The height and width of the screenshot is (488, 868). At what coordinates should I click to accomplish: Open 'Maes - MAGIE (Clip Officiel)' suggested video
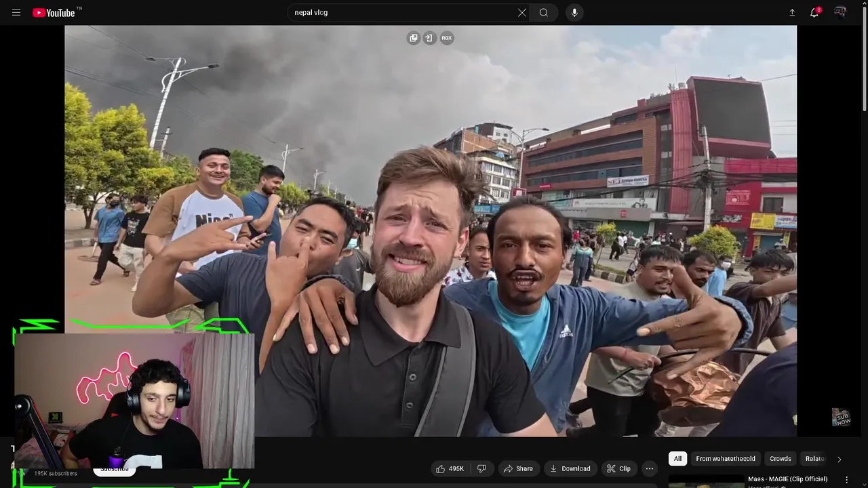pyautogui.click(x=787, y=479)
